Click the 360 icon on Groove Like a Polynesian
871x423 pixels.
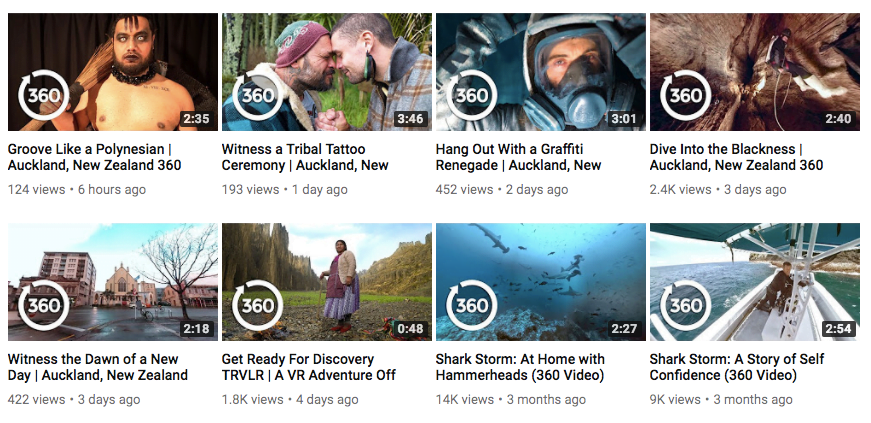44,95
